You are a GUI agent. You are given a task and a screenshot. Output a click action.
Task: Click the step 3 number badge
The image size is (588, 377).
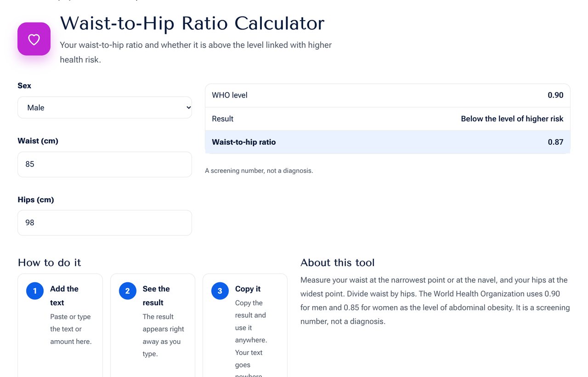pyautogui.click(x=220, y=291)
